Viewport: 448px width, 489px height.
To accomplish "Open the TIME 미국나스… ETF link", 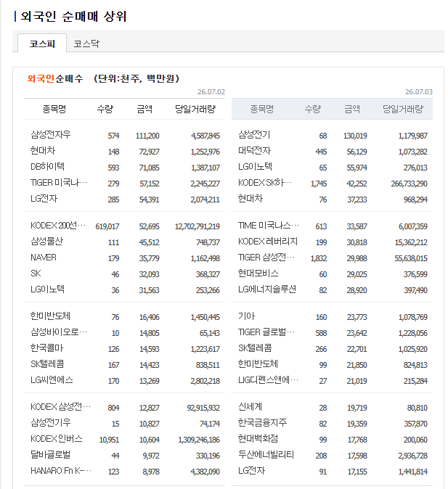I will (x=269, y=226).
